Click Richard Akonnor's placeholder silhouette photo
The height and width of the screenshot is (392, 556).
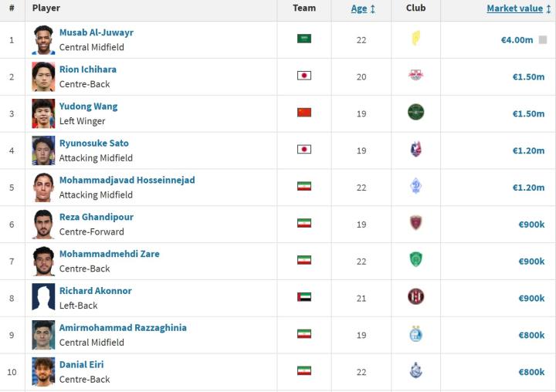[43, 298]
